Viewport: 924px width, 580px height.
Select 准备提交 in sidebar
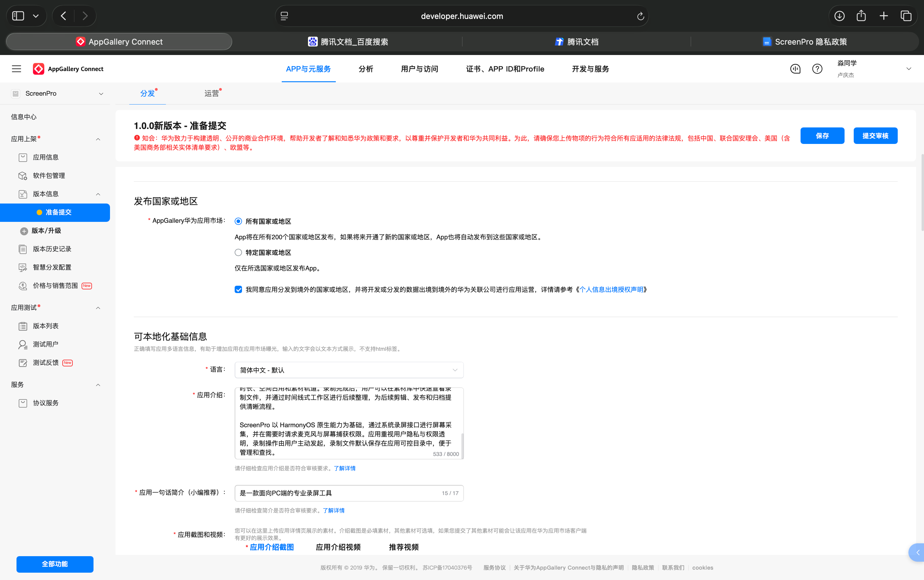pyautogui.click(x=55, y=212)
